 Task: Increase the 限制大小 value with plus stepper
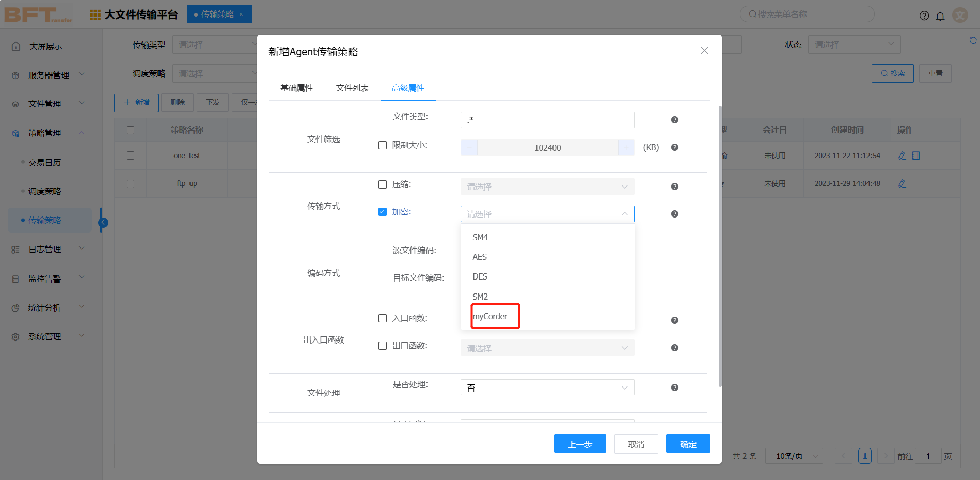point(626,147)
